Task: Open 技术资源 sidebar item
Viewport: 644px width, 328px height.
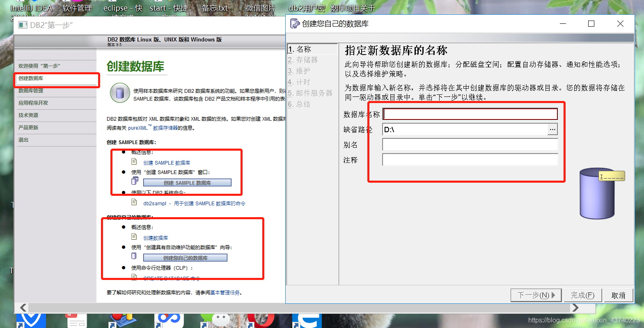Action: pos(28,115)
